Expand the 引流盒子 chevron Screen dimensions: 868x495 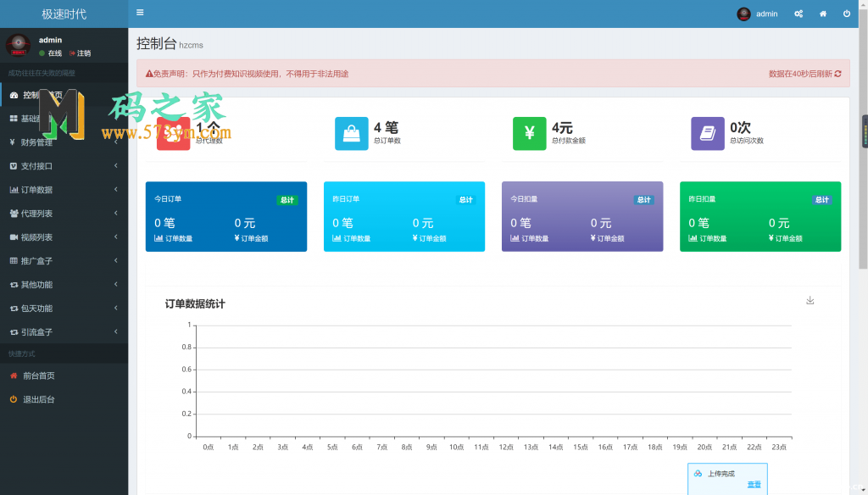(115, 331)
